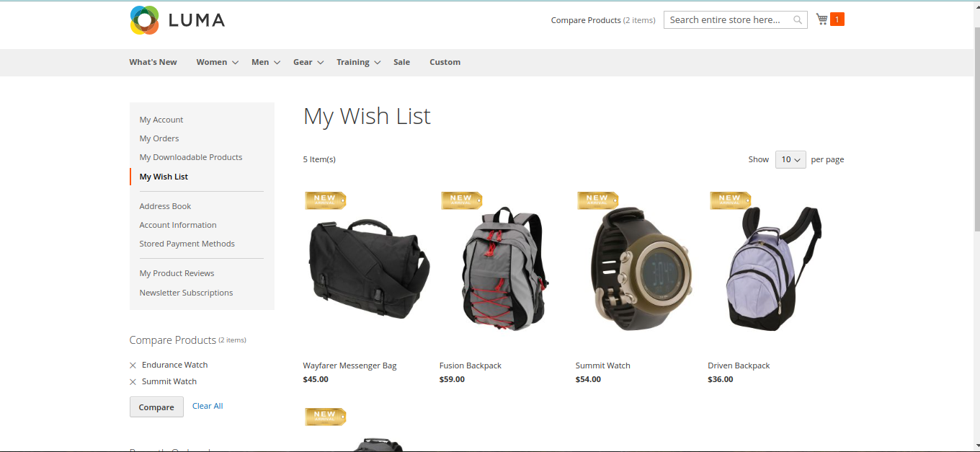Click the Luma logo icon
The image size is (980, 452).
[144, 20]
